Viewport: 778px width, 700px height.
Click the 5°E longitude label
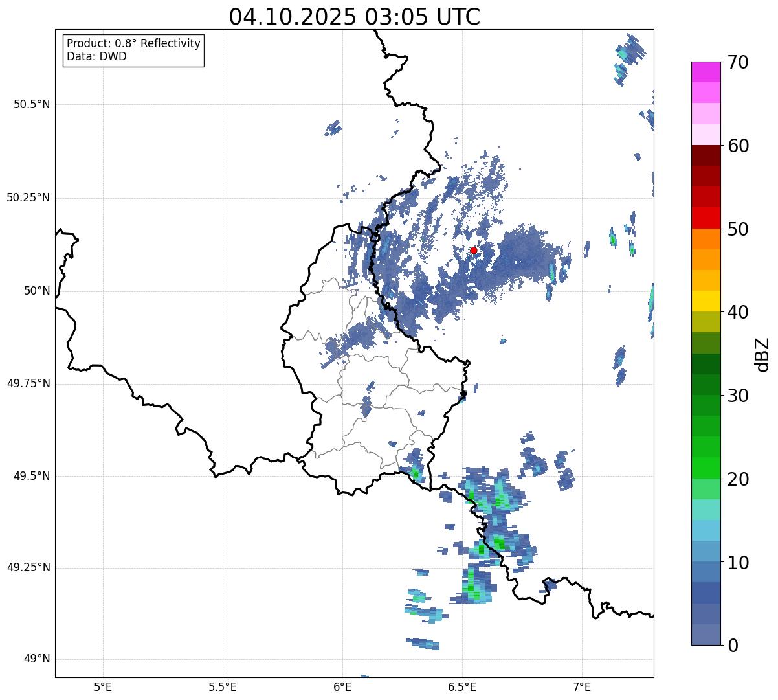[x=103, y=686]
